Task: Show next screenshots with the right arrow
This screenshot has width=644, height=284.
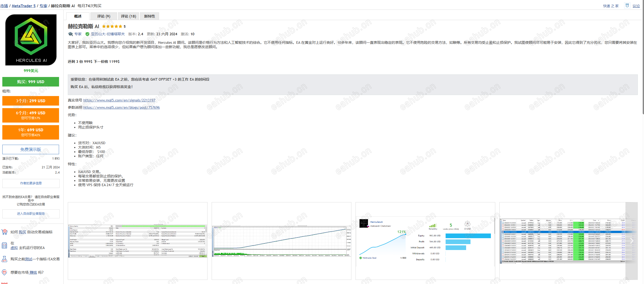Action: coord(631,241)
